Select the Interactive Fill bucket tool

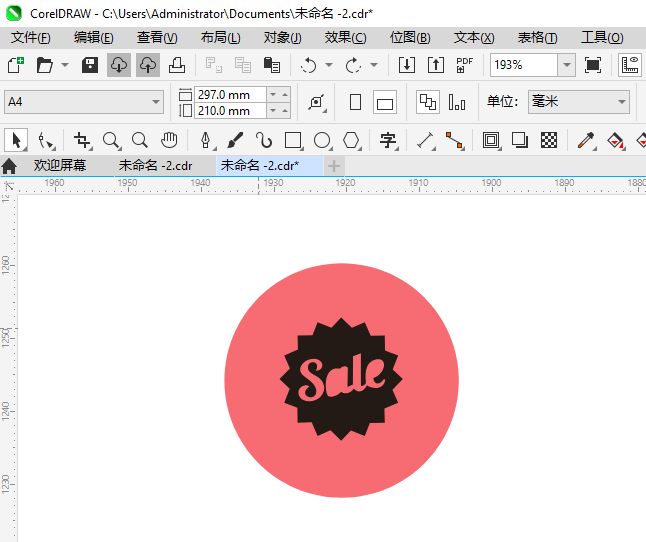tap(616, 140)
